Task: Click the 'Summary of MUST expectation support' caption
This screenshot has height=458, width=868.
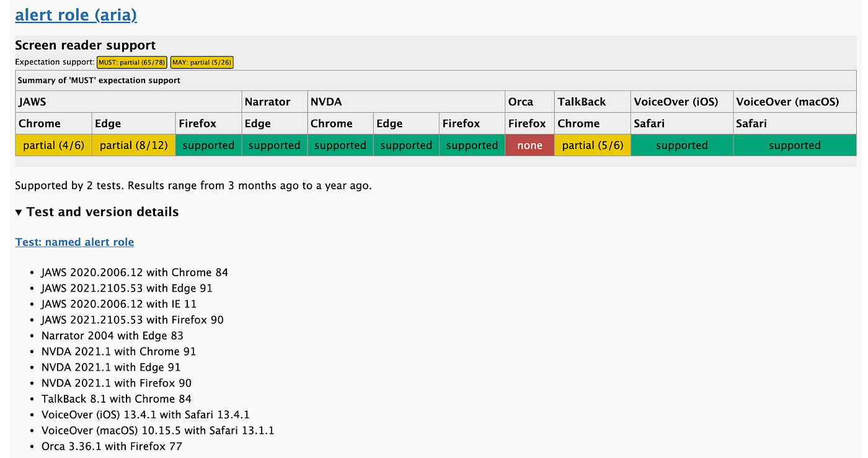Action: pyautogui.click(x=99, y=81)
